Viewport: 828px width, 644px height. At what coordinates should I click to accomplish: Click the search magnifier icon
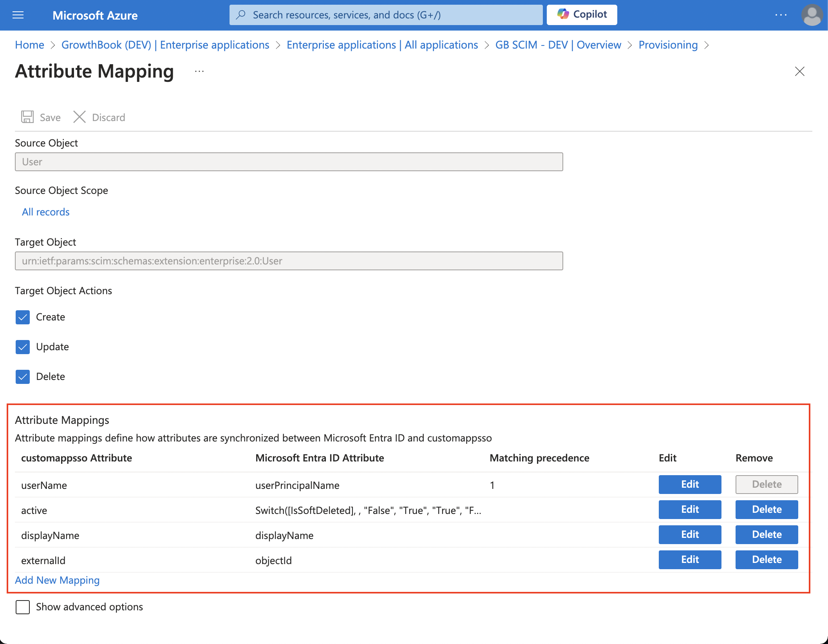click(241, 15)
